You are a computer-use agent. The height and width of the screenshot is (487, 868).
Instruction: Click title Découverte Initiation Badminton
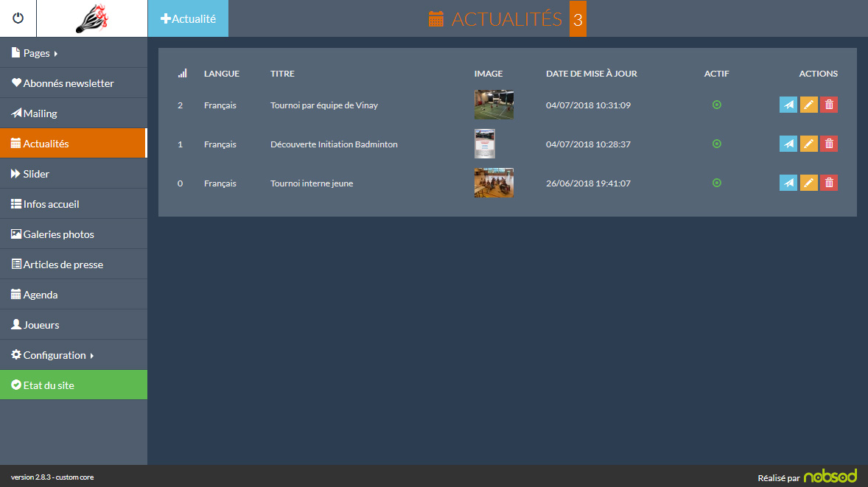[334, 144]
